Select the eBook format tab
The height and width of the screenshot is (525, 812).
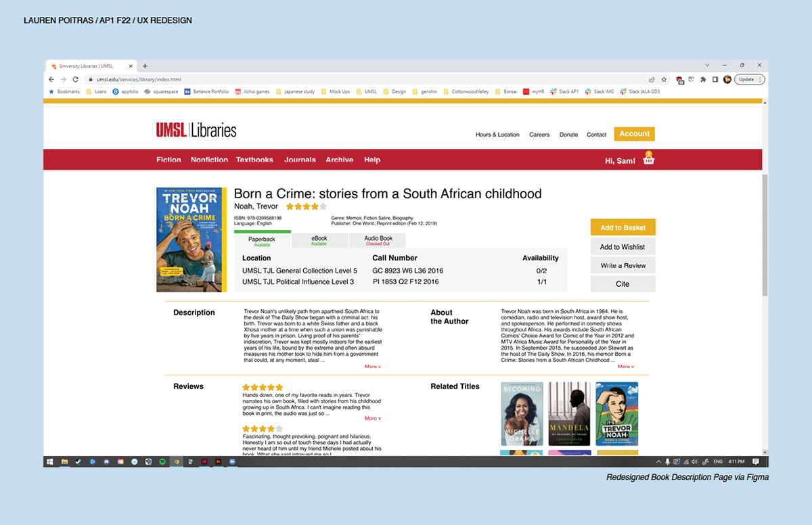(319, 240)
